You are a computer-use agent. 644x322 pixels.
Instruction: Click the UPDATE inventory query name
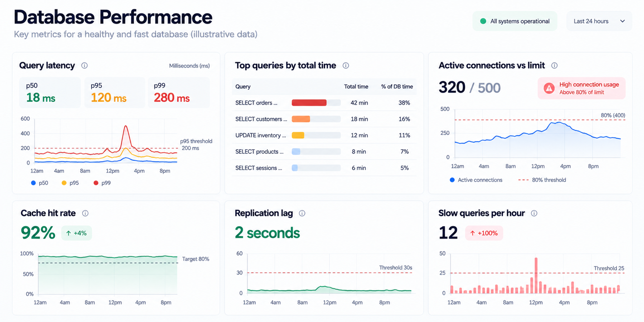260,135
